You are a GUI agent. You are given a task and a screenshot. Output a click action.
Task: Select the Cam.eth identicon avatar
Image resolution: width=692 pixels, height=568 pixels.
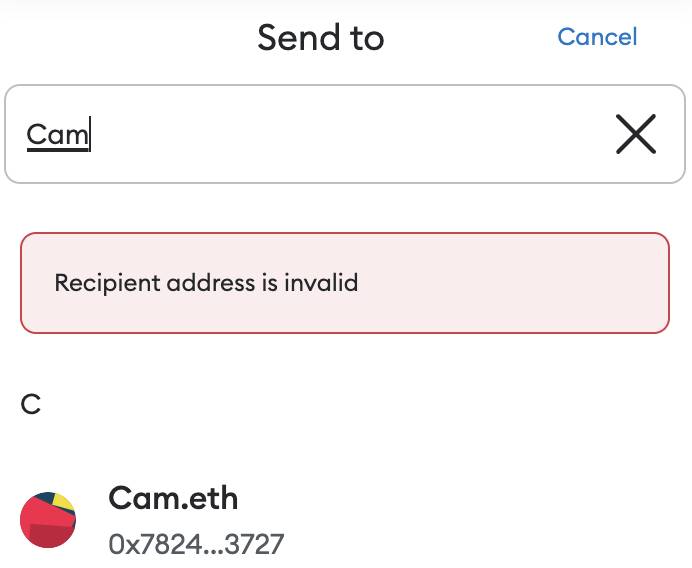click(48, 520)
